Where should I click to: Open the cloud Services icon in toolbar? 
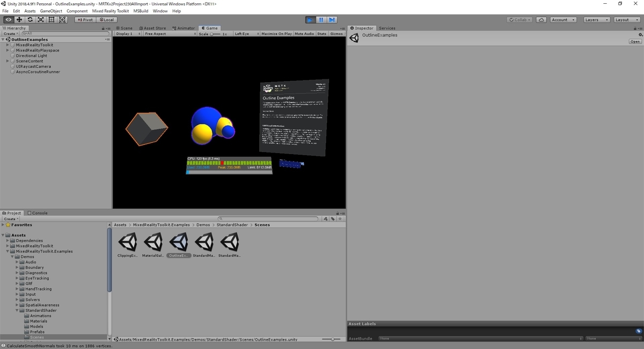click(541, 20)
